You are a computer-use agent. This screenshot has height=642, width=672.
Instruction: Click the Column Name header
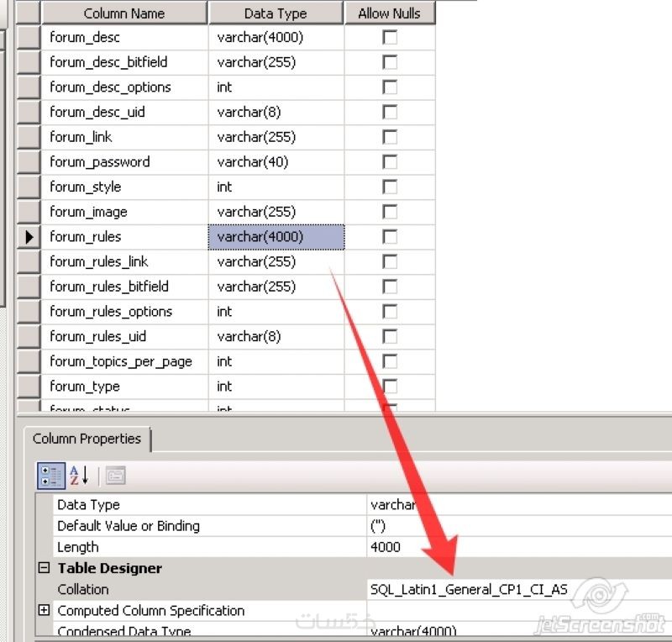coord(124,13)
